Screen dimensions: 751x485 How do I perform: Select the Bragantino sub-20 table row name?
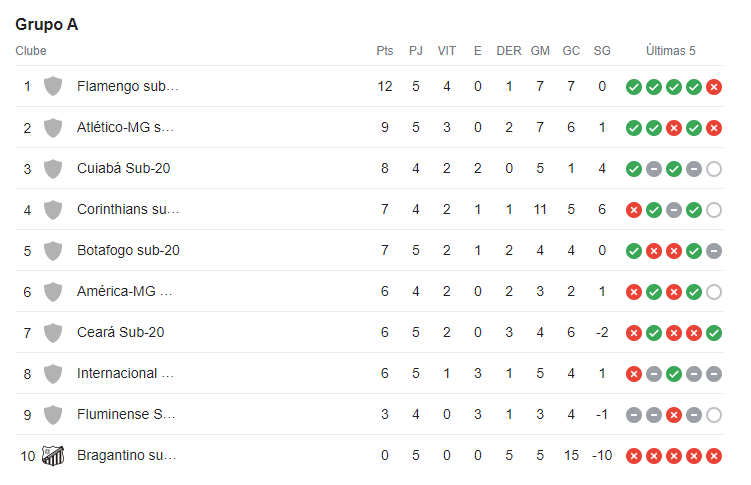coord(127,455)
